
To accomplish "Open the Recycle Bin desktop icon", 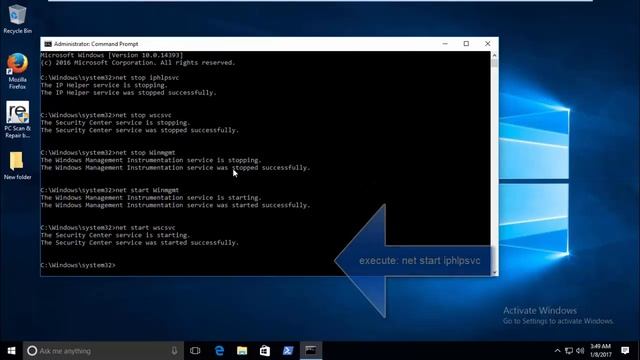I will 17,20.
